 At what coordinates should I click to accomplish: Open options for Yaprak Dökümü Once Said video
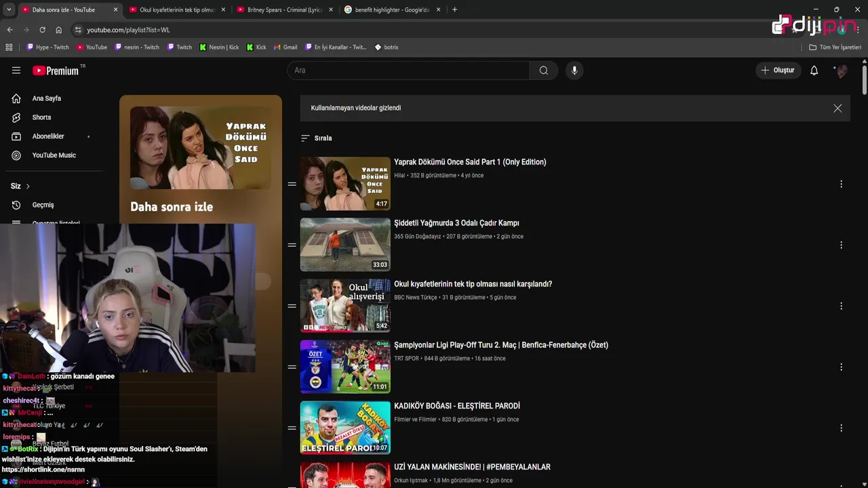click(x=841, y=184)
